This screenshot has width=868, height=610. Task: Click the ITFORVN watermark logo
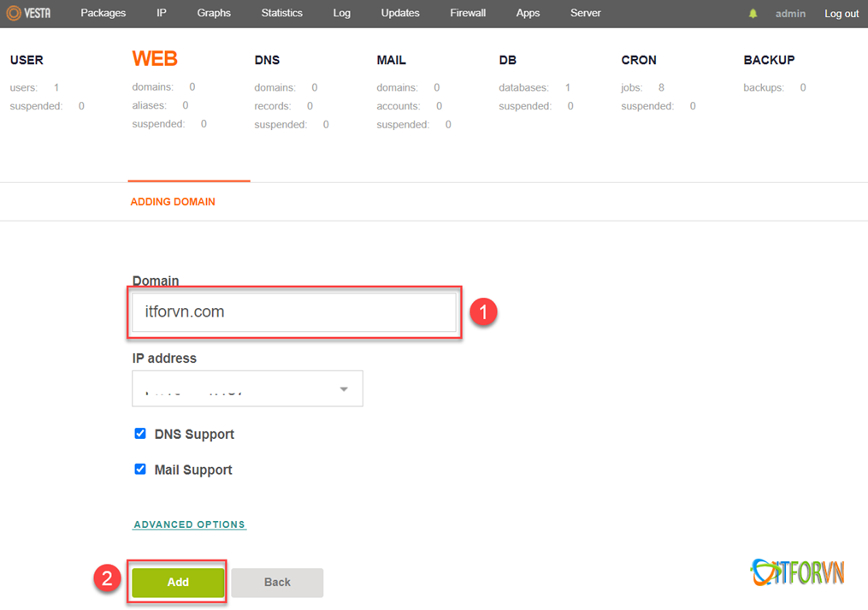pos(796,572)
